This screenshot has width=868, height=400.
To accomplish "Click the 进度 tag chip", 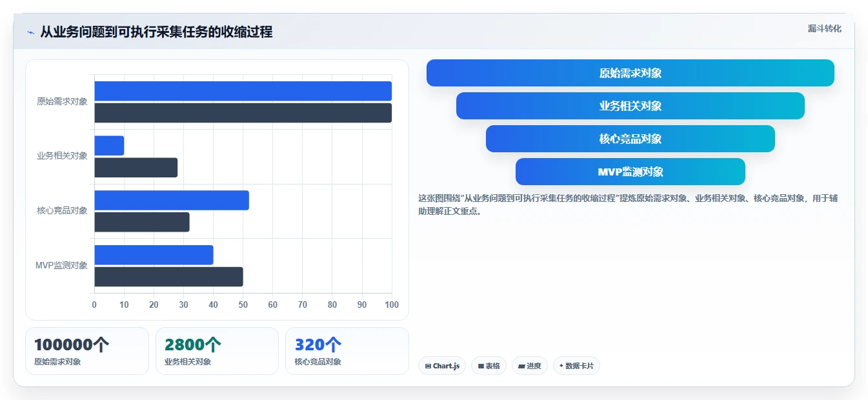I will [x=530, y=366].
